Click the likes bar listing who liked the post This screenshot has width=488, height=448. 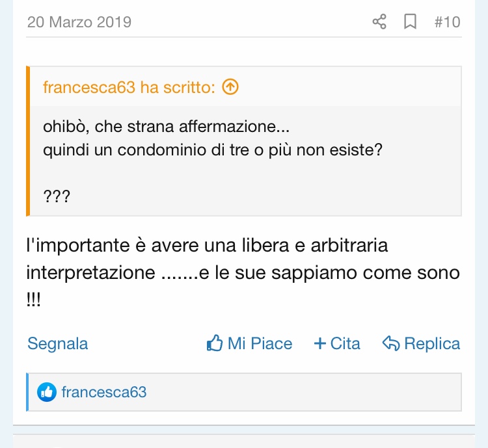[244, 392]
